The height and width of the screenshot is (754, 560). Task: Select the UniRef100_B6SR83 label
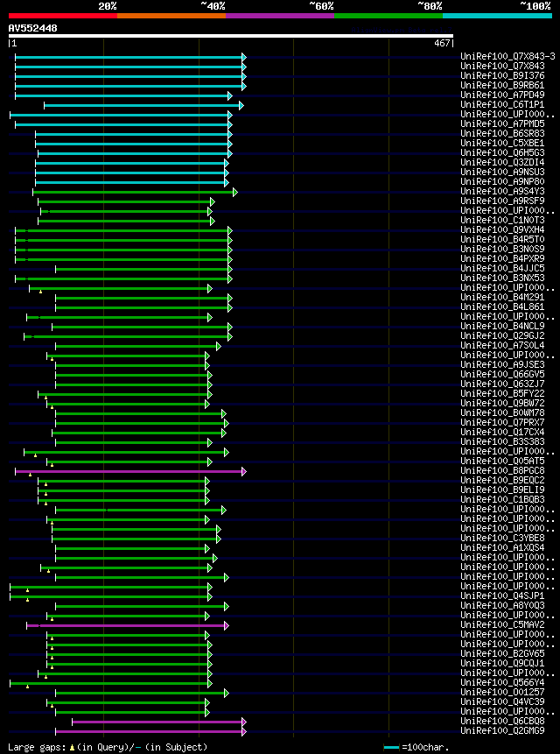click(503, 134)
